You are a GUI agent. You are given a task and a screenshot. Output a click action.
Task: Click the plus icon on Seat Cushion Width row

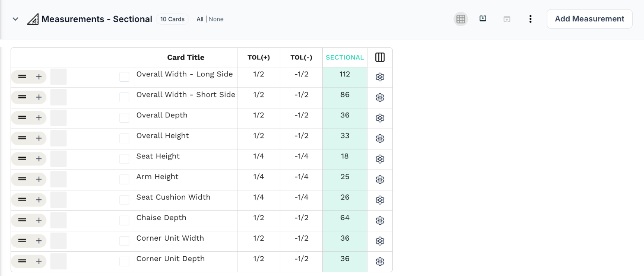point(39,200)
